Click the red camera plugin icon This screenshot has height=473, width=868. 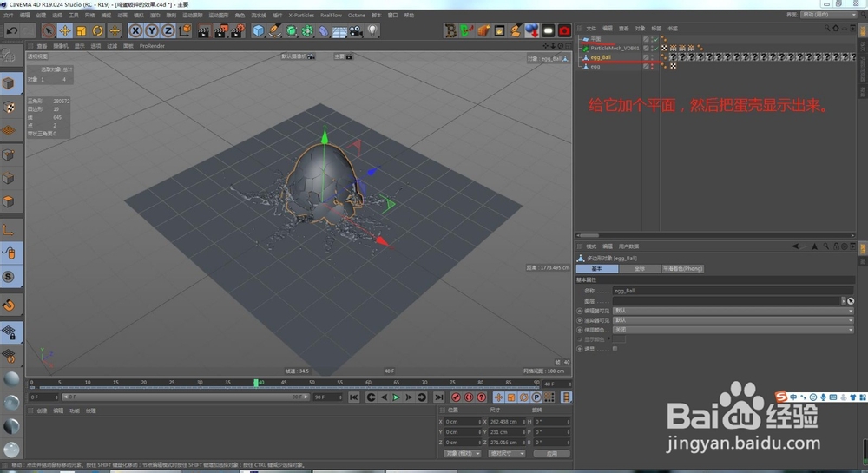(x=564, y=31)
